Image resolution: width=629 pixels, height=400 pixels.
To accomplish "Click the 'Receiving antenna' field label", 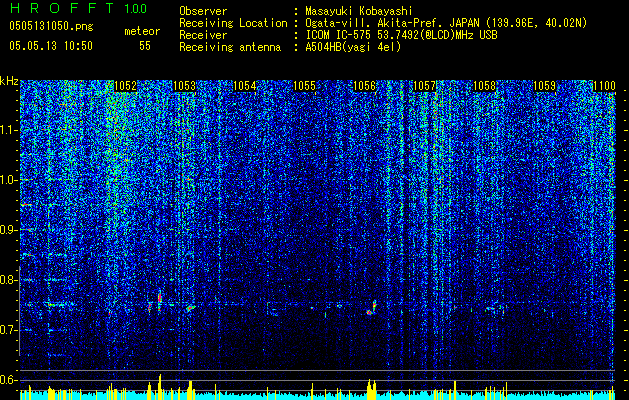I will pyautogui.click(x=230, y=47).
